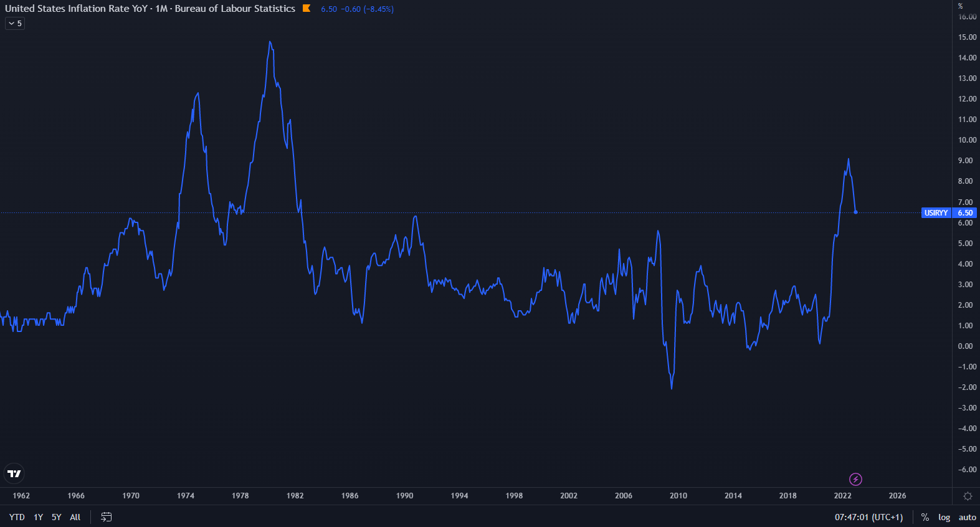The width and height of the screenshot is (980, 527).
Task: Enable log scale
Action: [944, 517]
